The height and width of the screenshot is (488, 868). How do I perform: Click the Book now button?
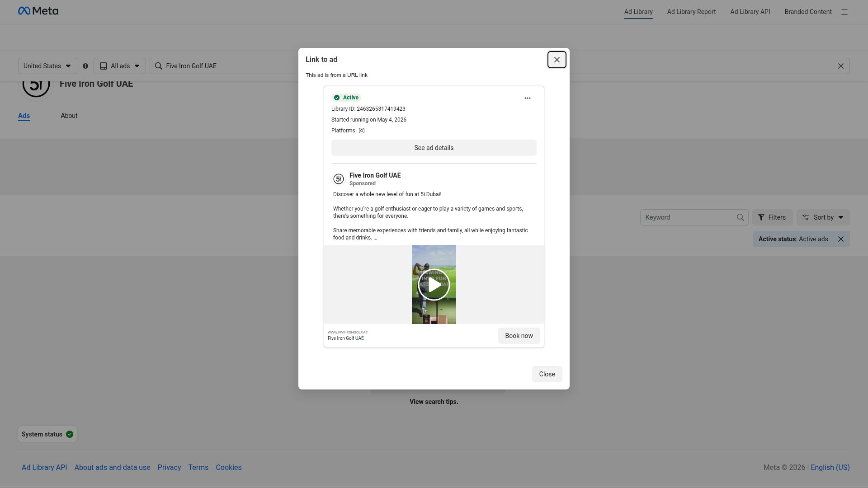[519, 336]
